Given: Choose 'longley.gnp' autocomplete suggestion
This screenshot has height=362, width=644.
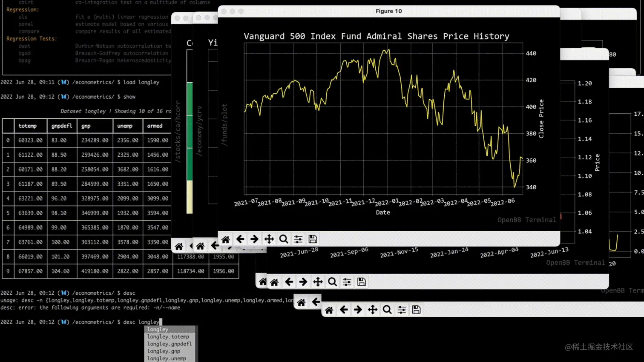Looking at the screenshot, I should coord(170,351).
